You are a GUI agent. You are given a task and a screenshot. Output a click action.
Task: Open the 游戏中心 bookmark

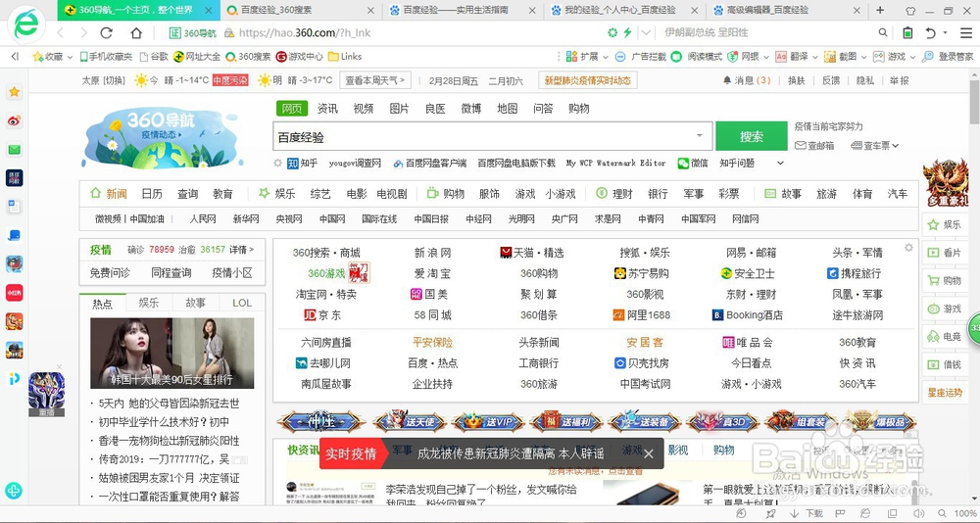click(x=299, y=56)
